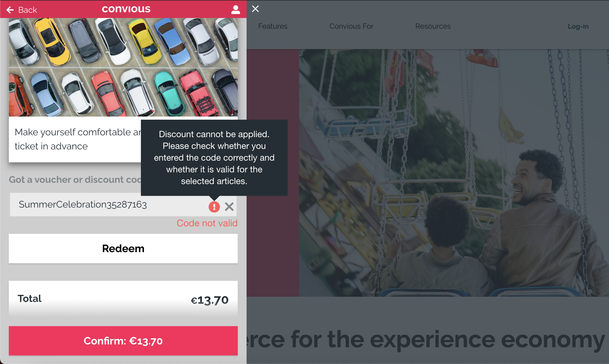Open the Resources menu
The image size is (609, 364).
433,26
